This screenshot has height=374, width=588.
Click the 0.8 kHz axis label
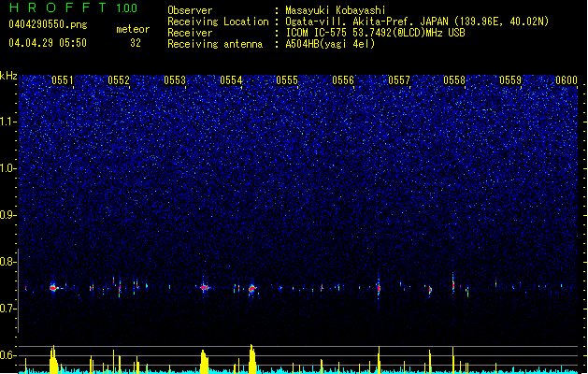(8, 262)
